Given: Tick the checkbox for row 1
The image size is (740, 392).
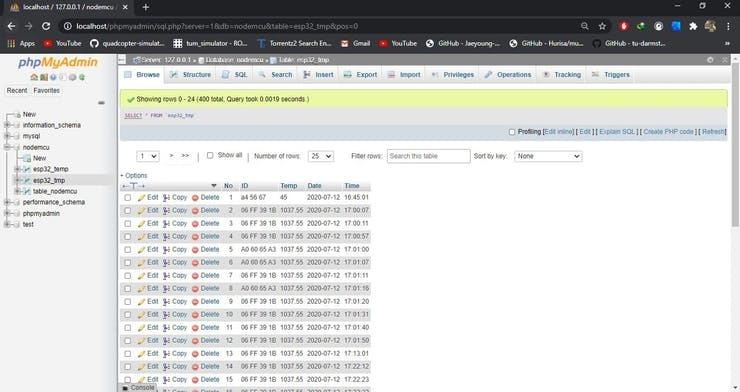Looking at the screenshot, I should [127, 198].
